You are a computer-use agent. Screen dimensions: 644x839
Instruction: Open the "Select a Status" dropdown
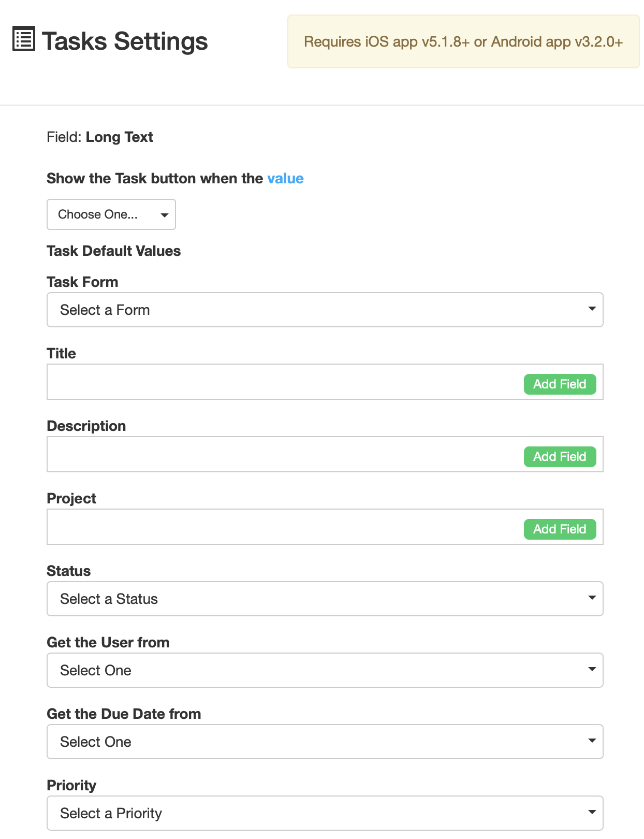point(325,598)
